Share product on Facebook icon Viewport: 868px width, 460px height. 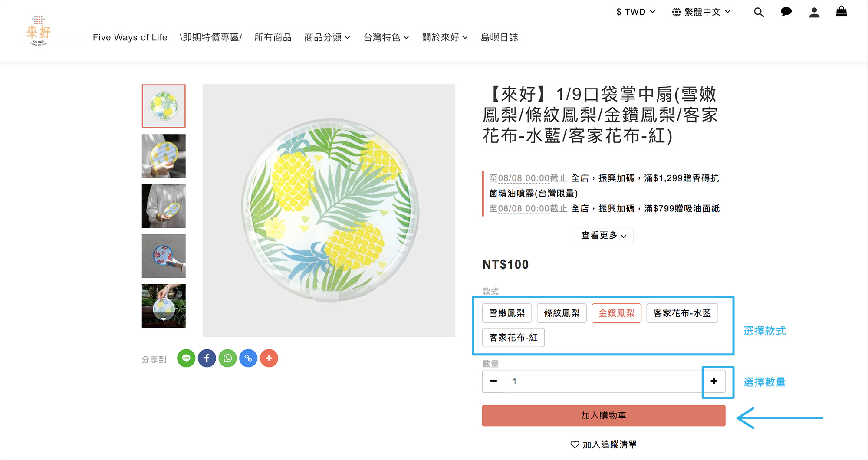click(x=207, y=358)
